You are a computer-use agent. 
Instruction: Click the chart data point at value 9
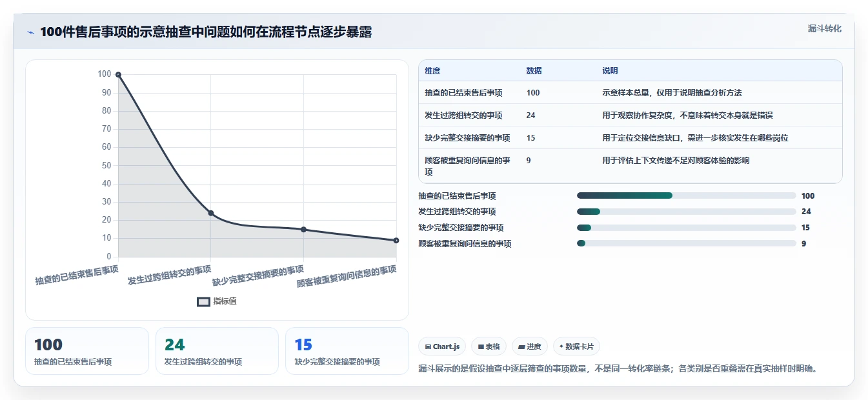coord(396,241)
